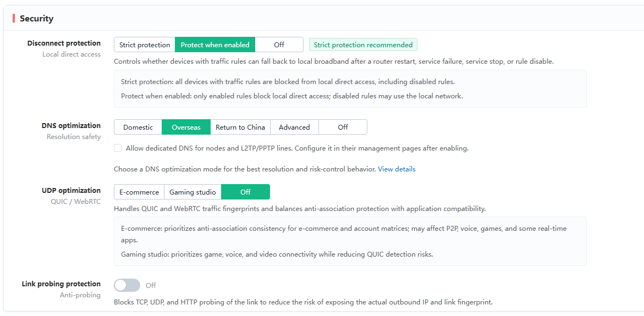Click the E-commerce description text

click(x=344, y=234)
